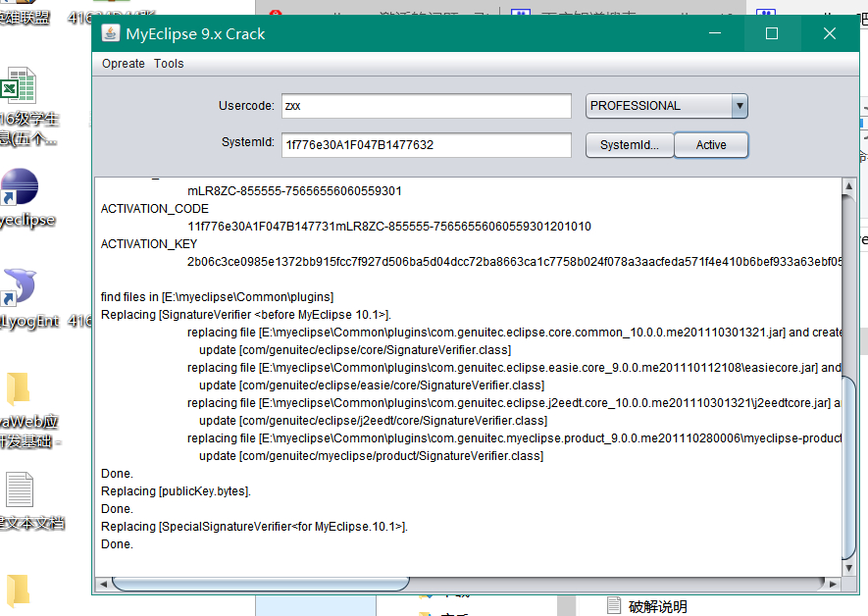The height and width of the screenshot is (616, 868).
Task: Select the bottom folder desktop icon
Action: click(19, 591)
